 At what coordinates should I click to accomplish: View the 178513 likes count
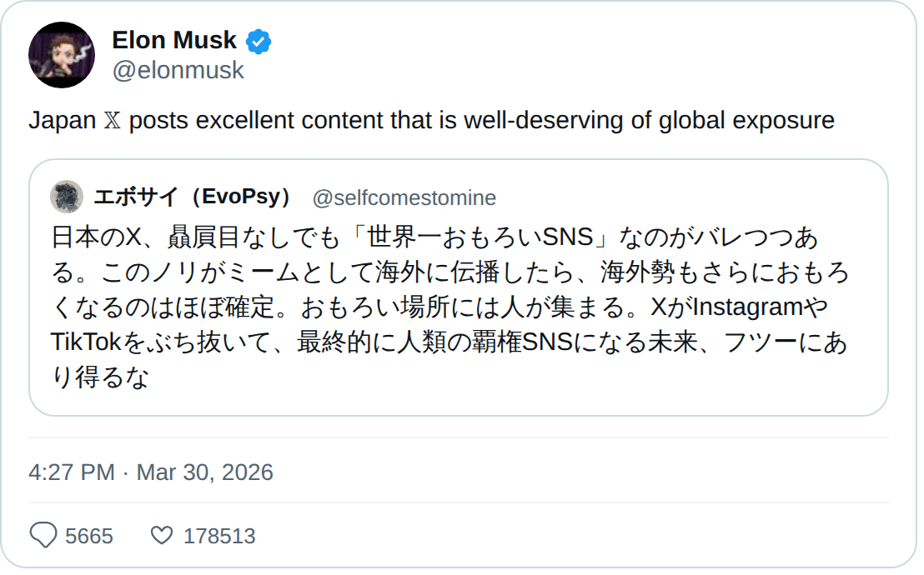click(219, 536)
